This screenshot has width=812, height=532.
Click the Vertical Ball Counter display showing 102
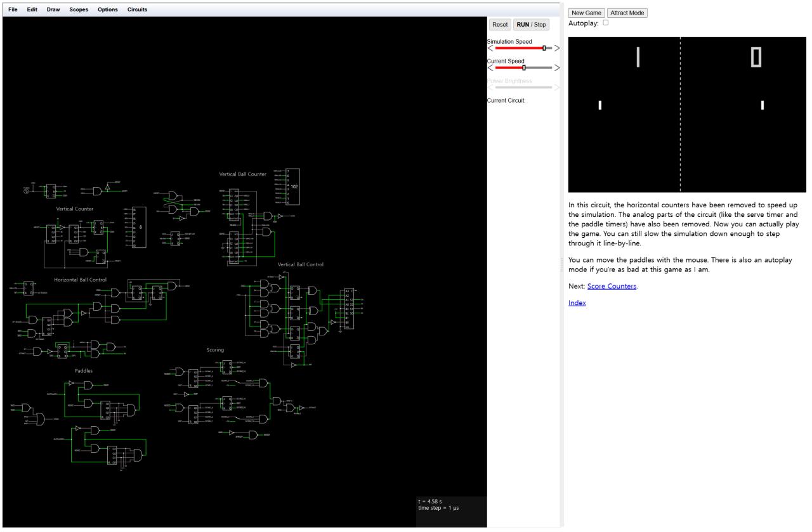point(292,186)
